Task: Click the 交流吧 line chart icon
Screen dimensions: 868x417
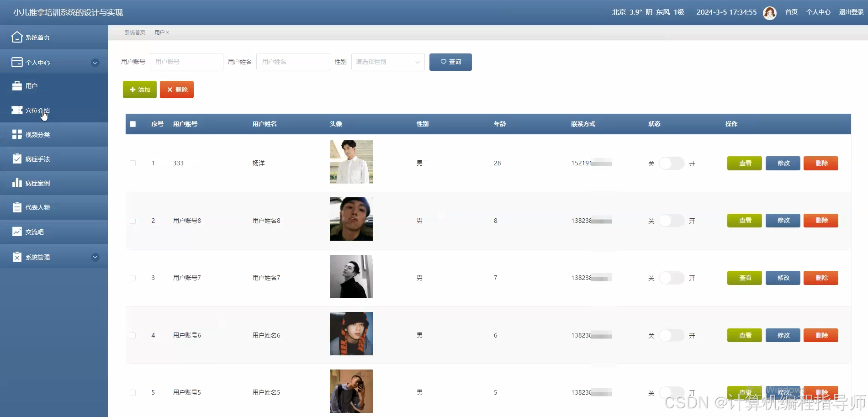Action: point(17,232)
